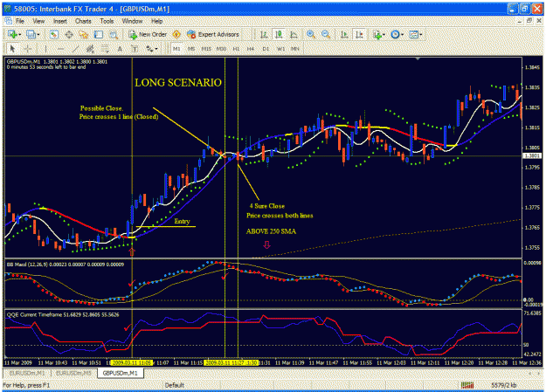
Task: Draw a vertical line tool
Action: coord(45,49)
